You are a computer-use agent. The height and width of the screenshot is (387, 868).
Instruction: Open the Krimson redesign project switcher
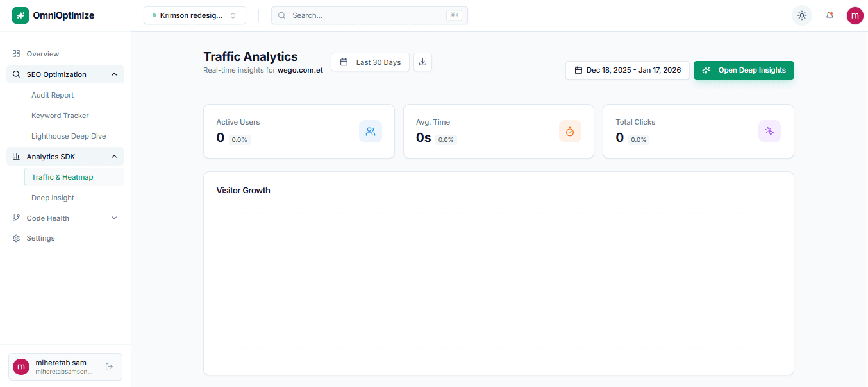click(x=195, y=15)
